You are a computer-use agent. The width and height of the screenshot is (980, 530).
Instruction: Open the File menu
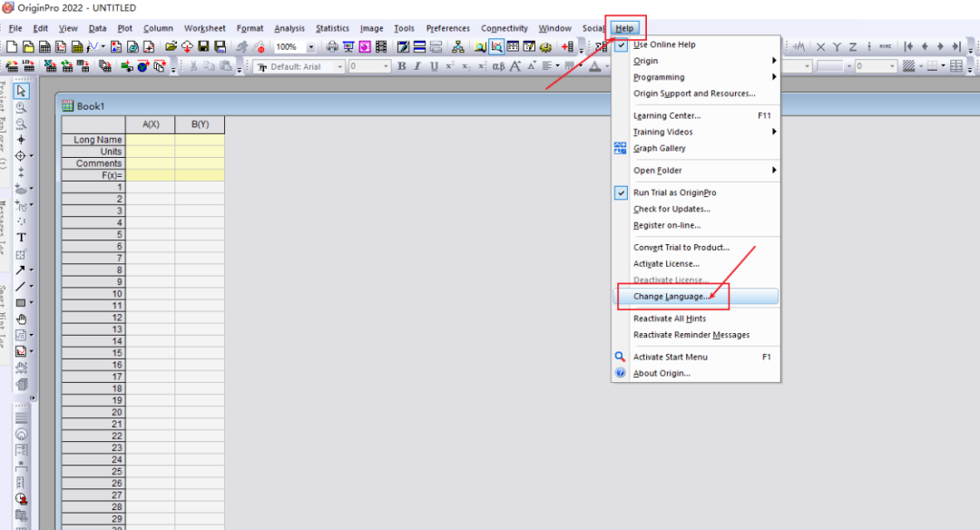tap(15, 28)
